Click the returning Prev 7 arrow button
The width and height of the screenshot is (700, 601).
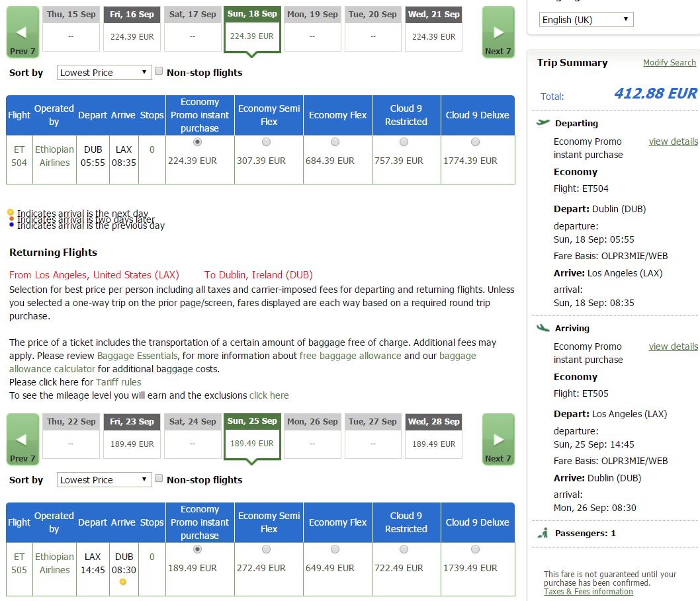[22, 440]
